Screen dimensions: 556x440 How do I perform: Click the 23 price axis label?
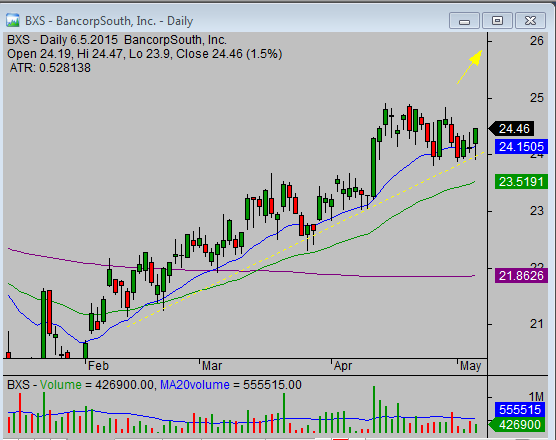[x=536, y=211]
